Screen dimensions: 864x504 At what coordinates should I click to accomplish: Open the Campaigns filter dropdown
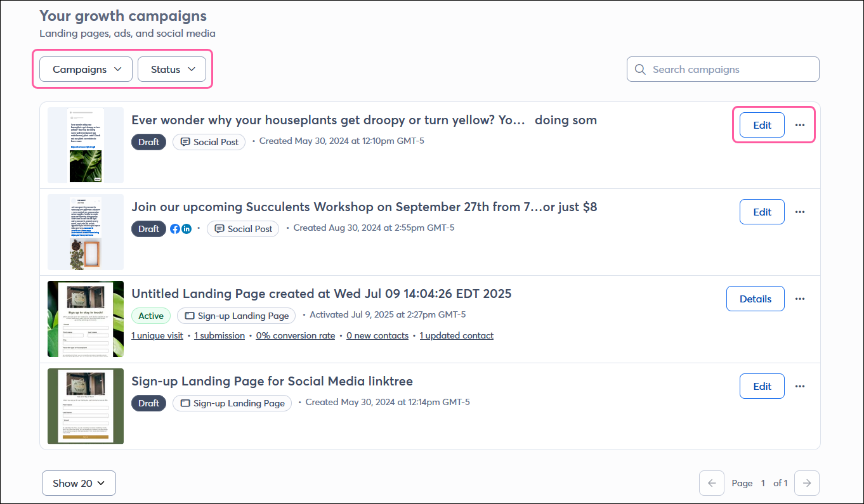[85, 69]
